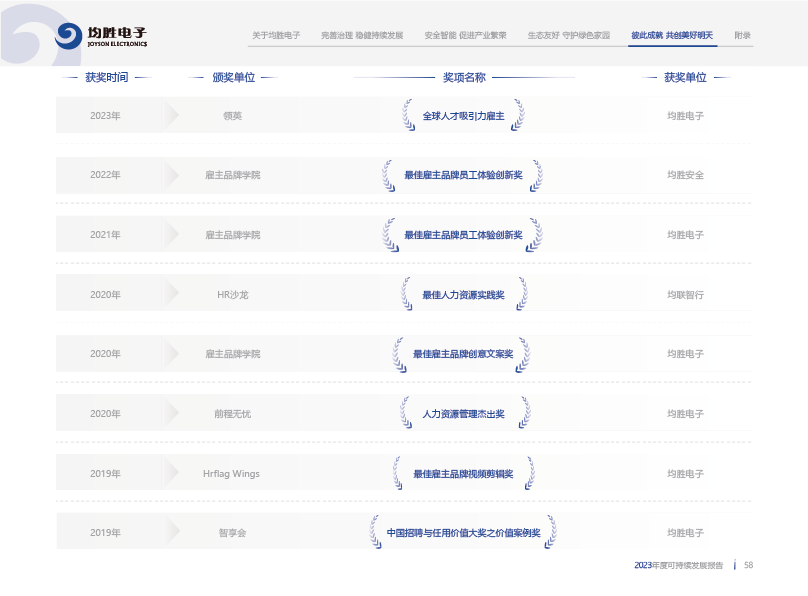This screenshot has height=596, width=808.
Task: Open the 关于均胜电子 tab
Action: tap(276, 35)
